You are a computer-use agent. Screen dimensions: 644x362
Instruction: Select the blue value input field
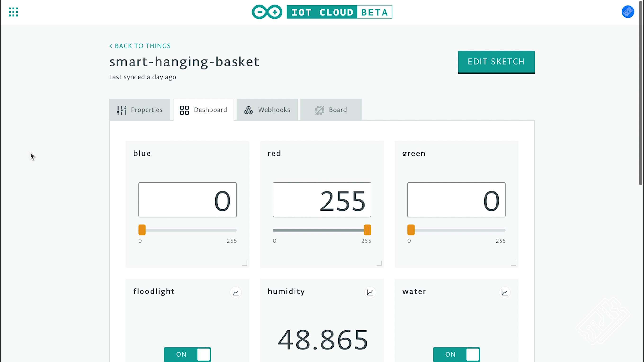click(x=187, y=200)
